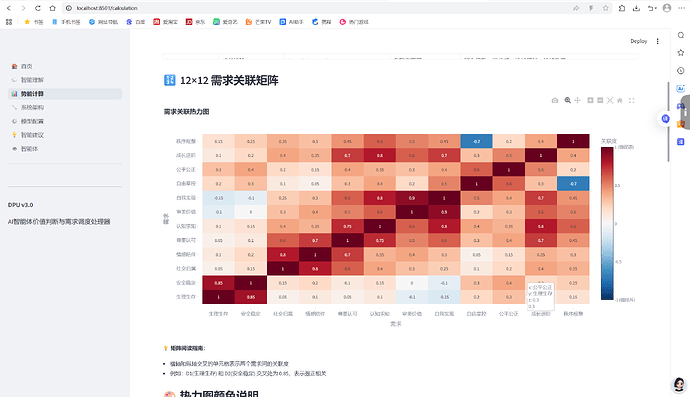Click the browser forward arrow
This screenshot has width=690, height=397.
pyautogui.click(x=23, y=8)
